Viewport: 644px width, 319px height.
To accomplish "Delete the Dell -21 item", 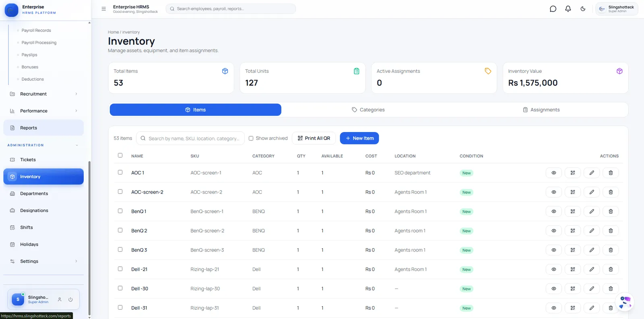I will (x=611, y=270).
